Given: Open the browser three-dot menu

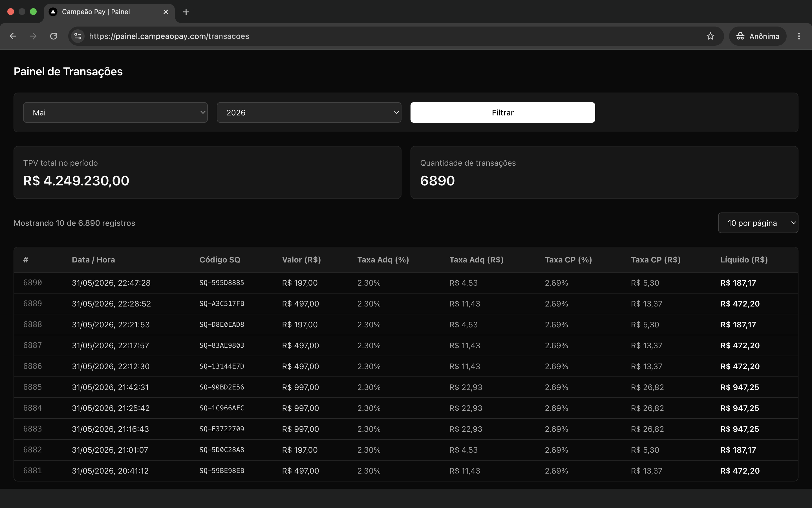Looking at the screenshot, I should click(x=799, y=36).
